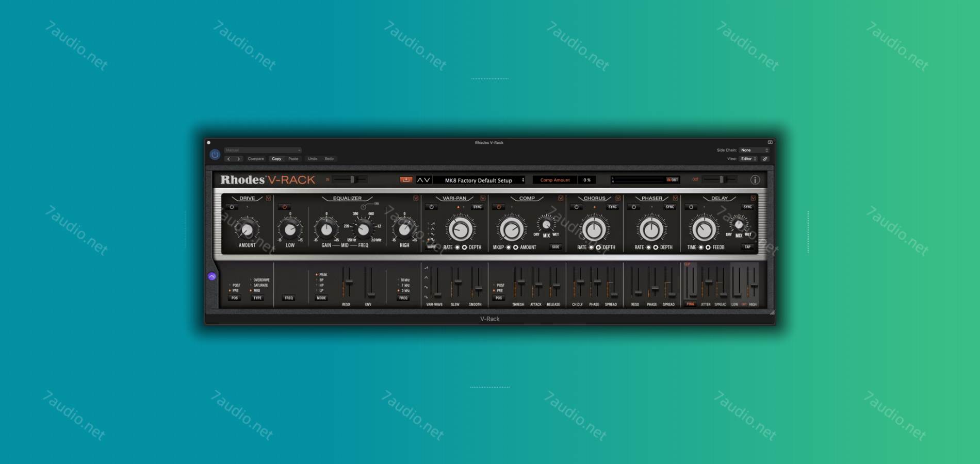Viewport: 980px width, 464px height.
Task: Select next preset with down arrow
Action: tap(427, 180)
